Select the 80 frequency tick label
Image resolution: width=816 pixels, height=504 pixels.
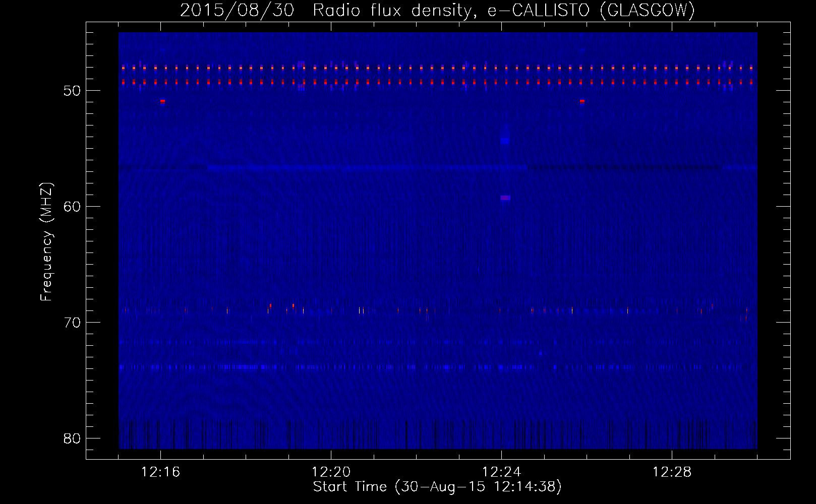72,438
